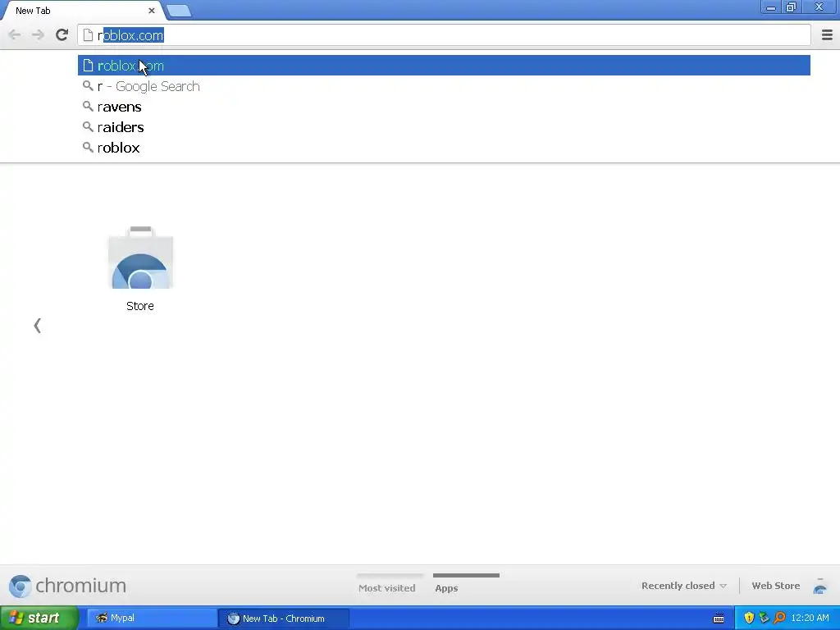
Task: Choose the 'r - Google Search' suggestion
Action: tap(444, 86)
